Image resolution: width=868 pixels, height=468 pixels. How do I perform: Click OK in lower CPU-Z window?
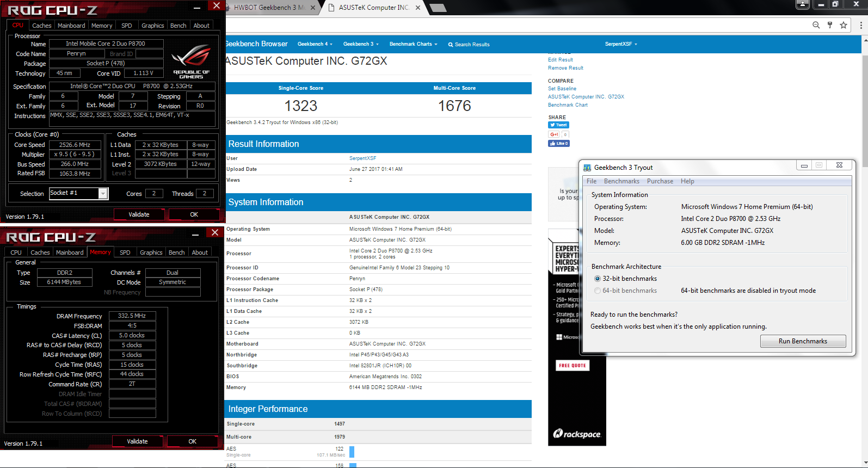point(192,441)
